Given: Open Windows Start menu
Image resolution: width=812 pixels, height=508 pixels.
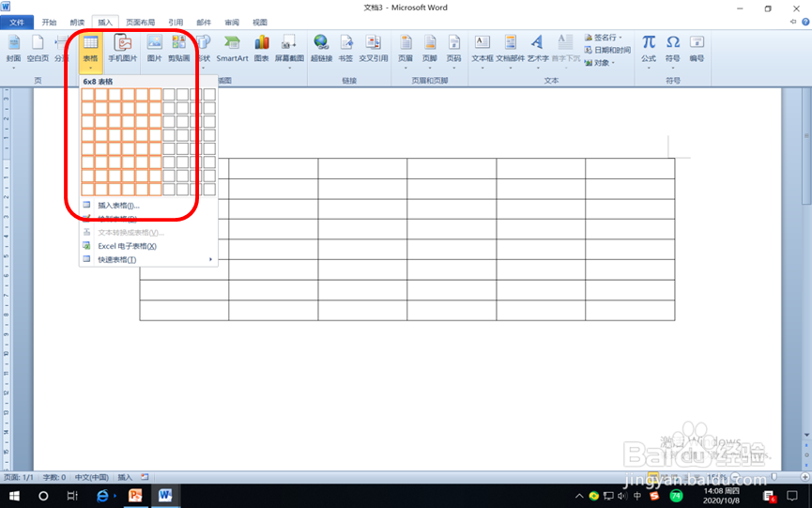Looking at the screenshot, I should pyautogui.click(x=14, y=496).
